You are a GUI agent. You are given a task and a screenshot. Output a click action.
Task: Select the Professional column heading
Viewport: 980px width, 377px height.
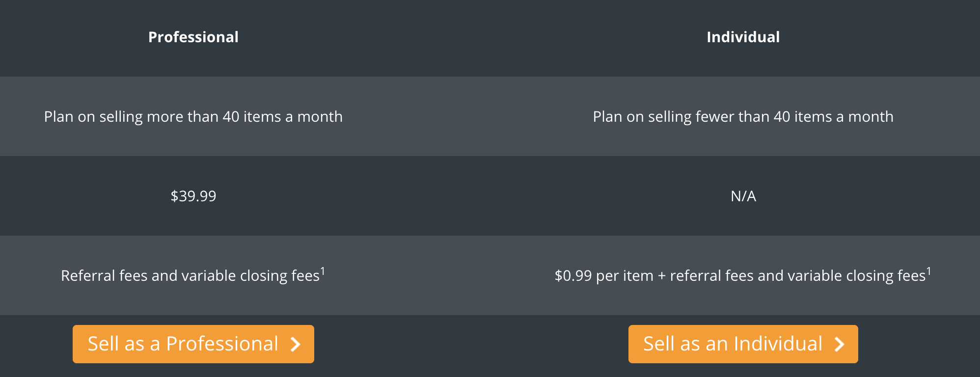(x=193, y=37)
